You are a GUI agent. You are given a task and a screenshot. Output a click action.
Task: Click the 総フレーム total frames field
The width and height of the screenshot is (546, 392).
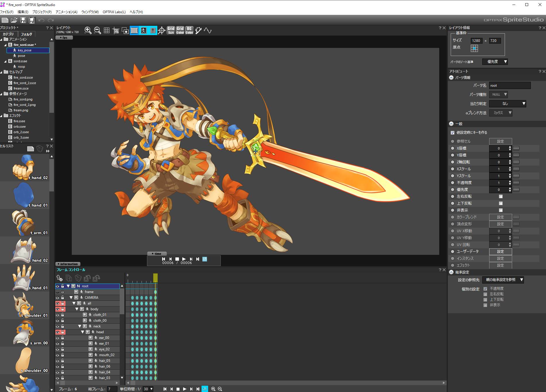pyautogui.click(x=112, y=389)
